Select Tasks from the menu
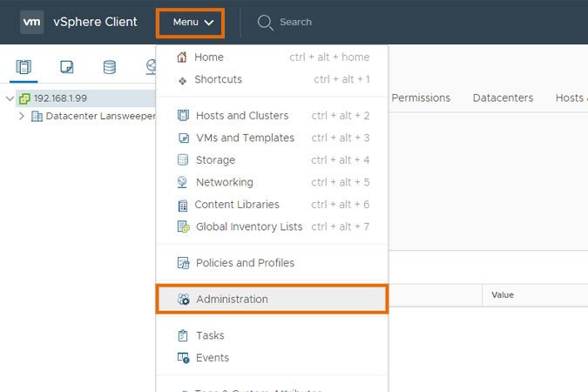 210,335
